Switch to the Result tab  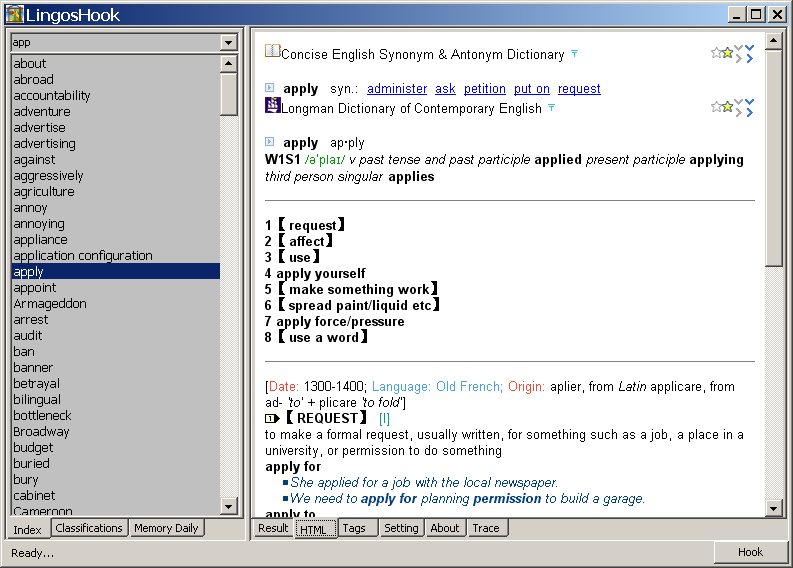pyautogui.click(x=273, y=528)
